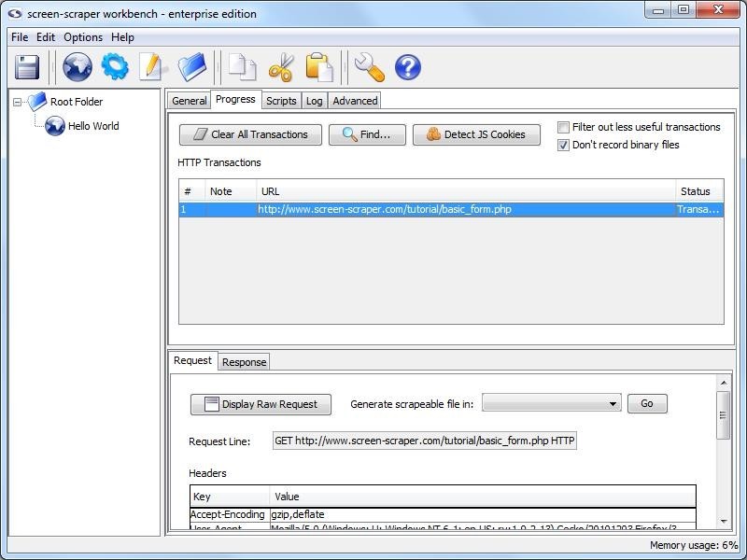
Task: Click the screen-scraper title bar logo
Action: 15,14
